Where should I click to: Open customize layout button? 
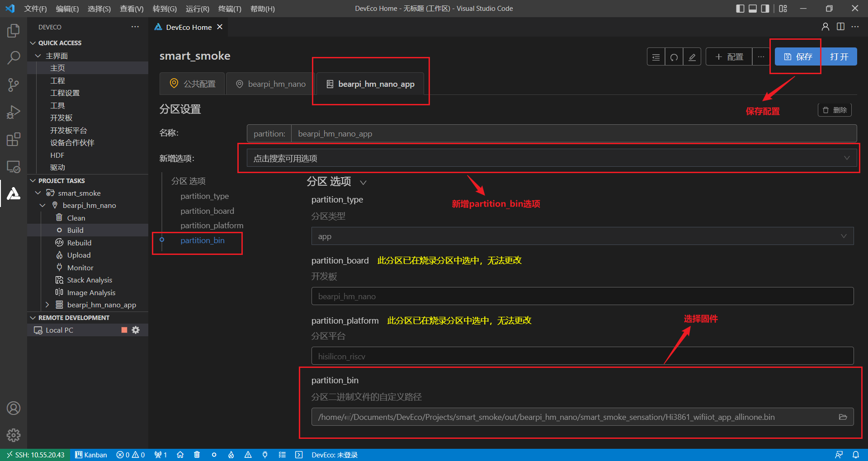(x=783, y=9)
